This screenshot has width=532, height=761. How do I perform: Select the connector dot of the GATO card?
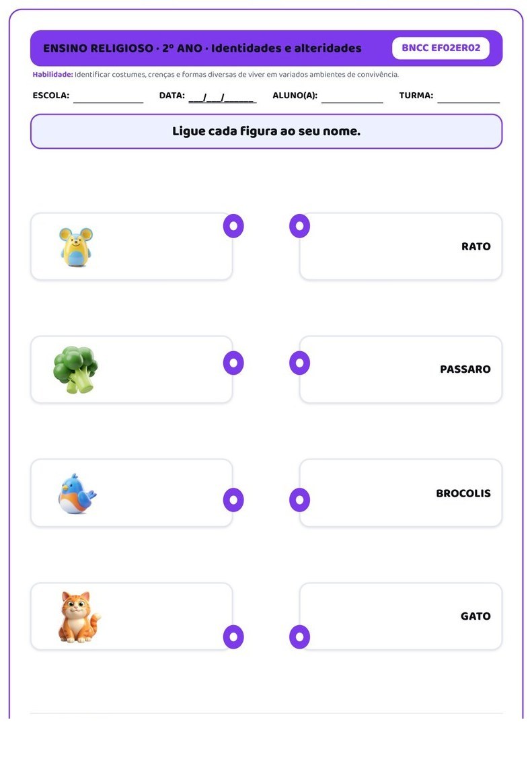coord(300,637)
